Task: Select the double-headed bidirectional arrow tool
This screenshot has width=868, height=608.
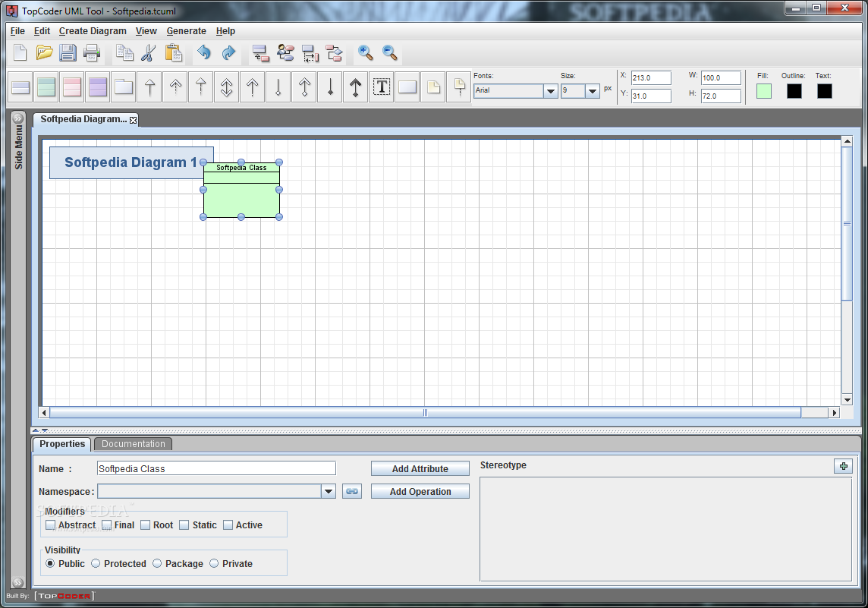Action: (226, 87)
